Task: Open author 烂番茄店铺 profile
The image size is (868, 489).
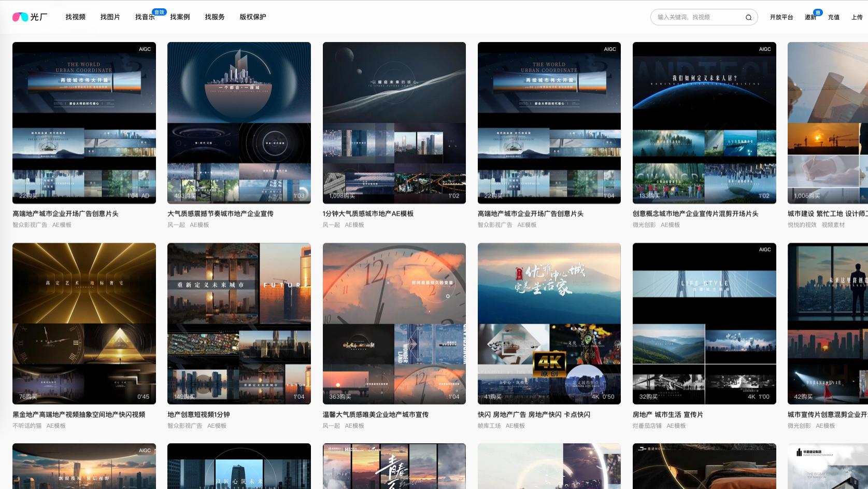Action: pyautogui.click(x=647, y=426)
